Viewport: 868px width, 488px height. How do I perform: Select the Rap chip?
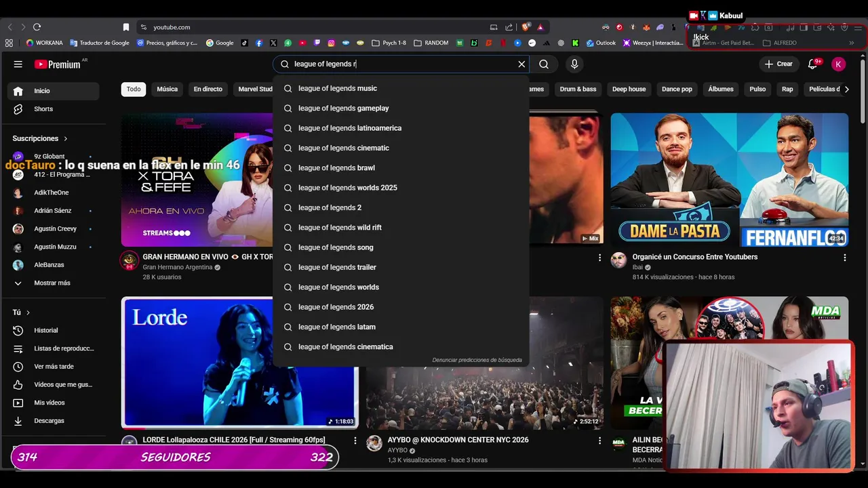click(x=787, y=89)
